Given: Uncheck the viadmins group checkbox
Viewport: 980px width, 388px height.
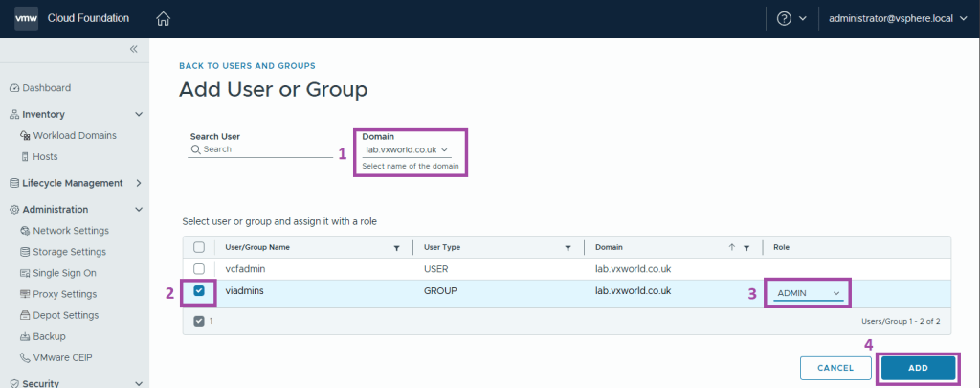Looking at the screenshot, I should point(199,291).
